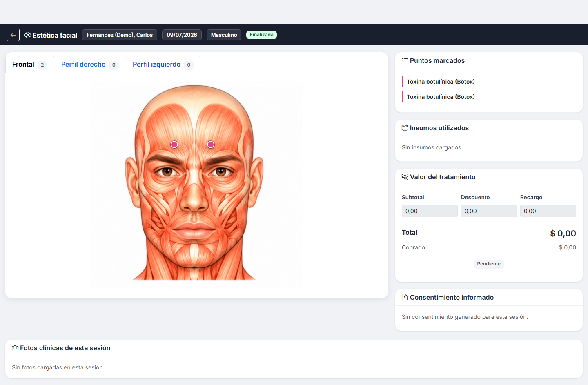Image resolution: width=588 pixels, height=385 pixels.
Task: Click the Fotos clínicas camera icon
Action: [15, 348]
